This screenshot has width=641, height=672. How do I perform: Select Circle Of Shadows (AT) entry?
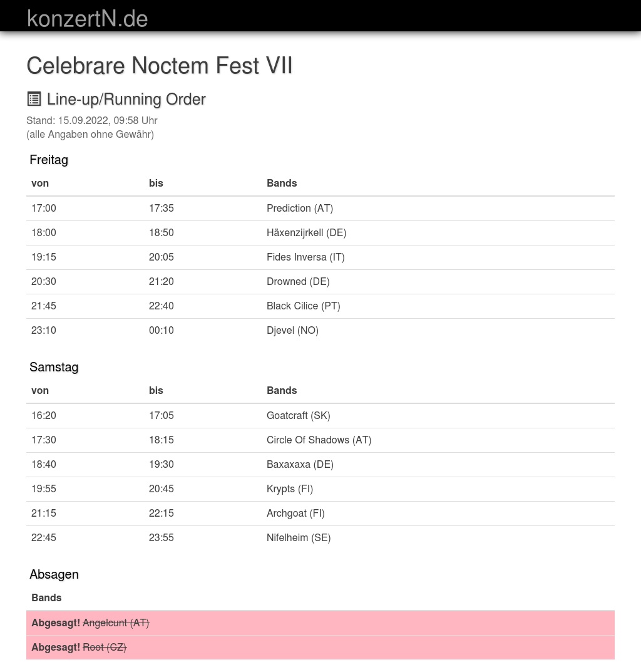319,440
